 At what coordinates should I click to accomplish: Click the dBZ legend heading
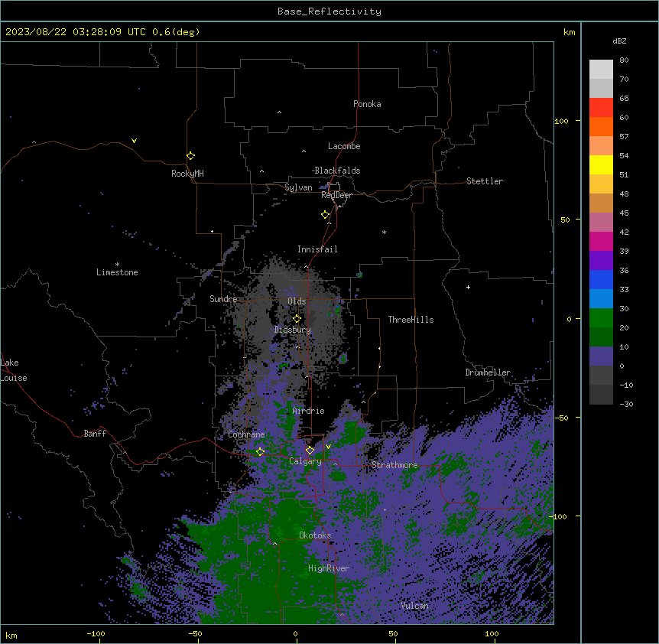619,41
